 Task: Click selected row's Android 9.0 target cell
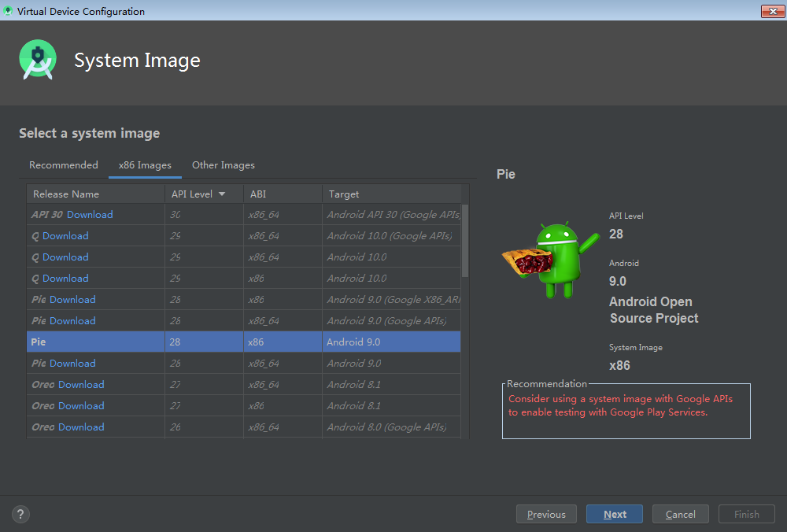coord(391,342)
